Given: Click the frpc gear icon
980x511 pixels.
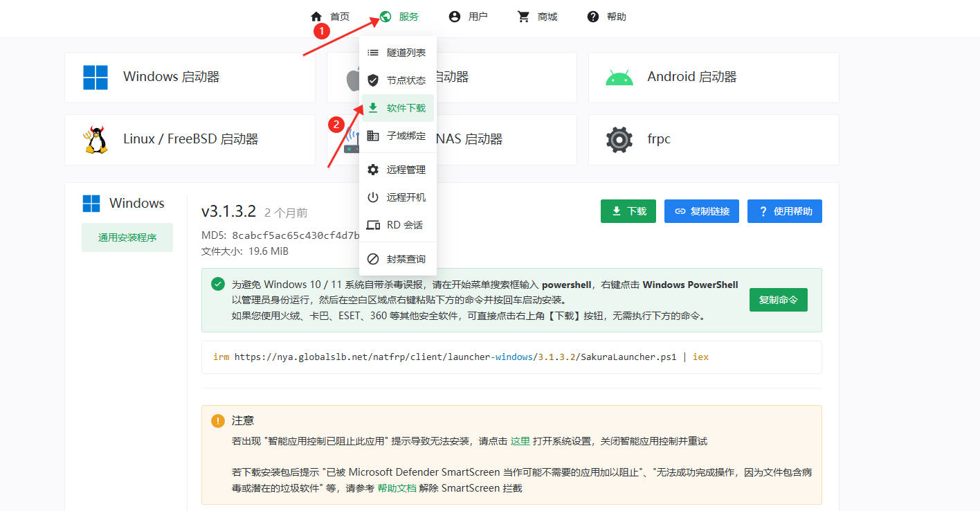Looking at the screenshot, I should (619, 140).
